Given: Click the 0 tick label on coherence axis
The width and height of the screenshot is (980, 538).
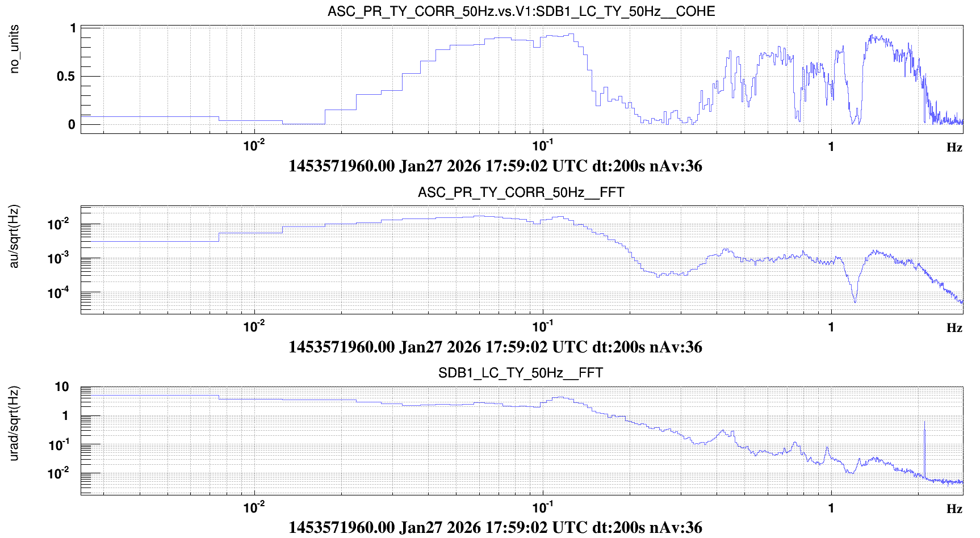Looking at the screenshot, I should coord(72,124).
